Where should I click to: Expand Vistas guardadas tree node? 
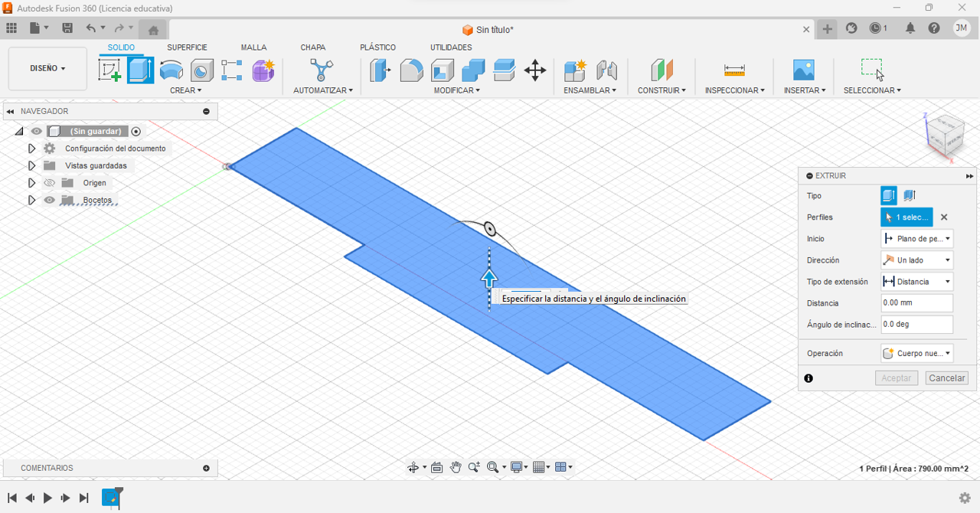click(31, 166)
